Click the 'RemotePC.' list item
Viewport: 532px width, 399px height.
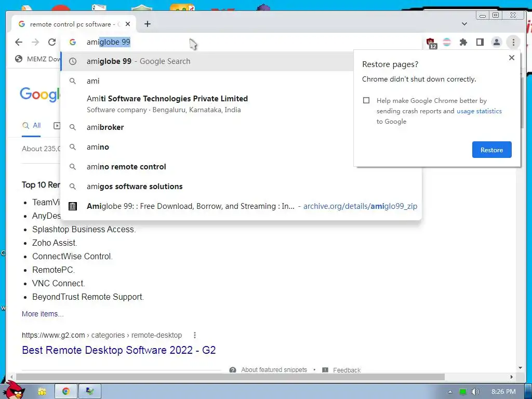(54, 270)
